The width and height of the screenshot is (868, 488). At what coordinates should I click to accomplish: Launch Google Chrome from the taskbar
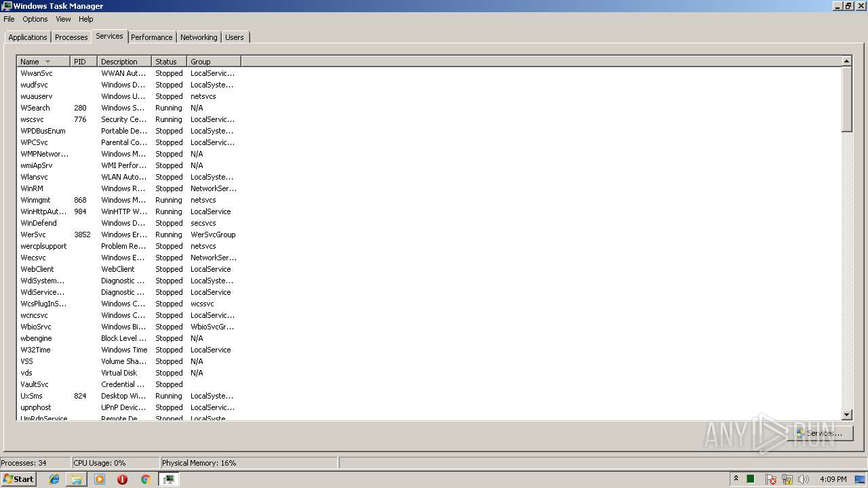[x=145, y=479]
